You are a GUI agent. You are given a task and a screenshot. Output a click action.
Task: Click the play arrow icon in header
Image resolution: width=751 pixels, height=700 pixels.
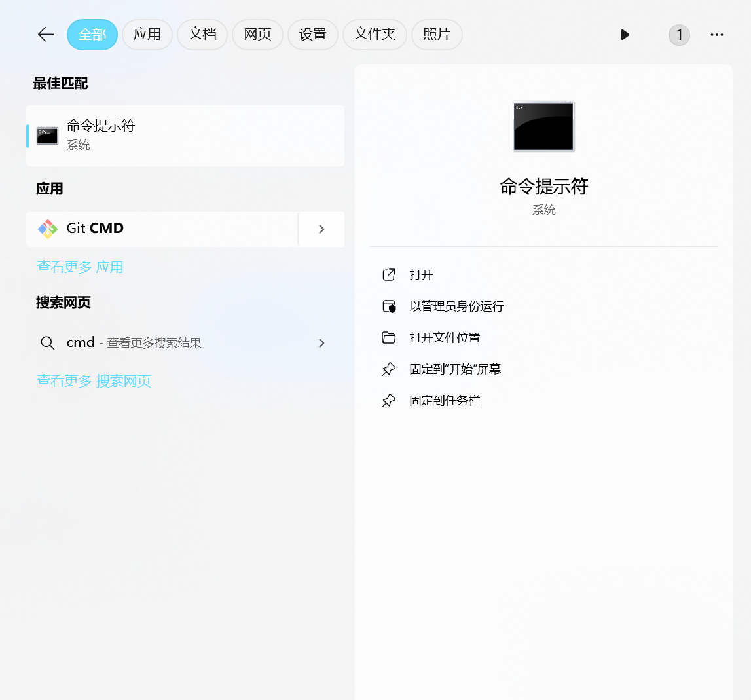tap(625, 35)
